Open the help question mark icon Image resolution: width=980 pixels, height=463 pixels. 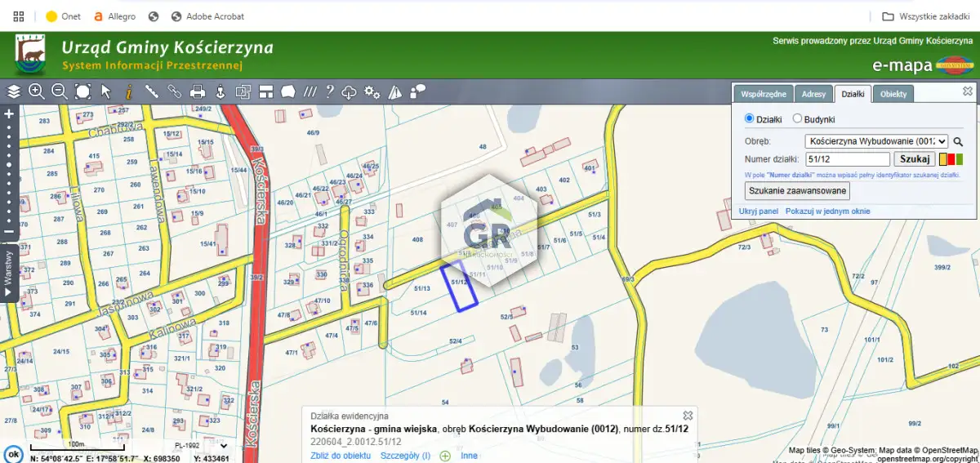pyautogui.click(x=330, y=91)
